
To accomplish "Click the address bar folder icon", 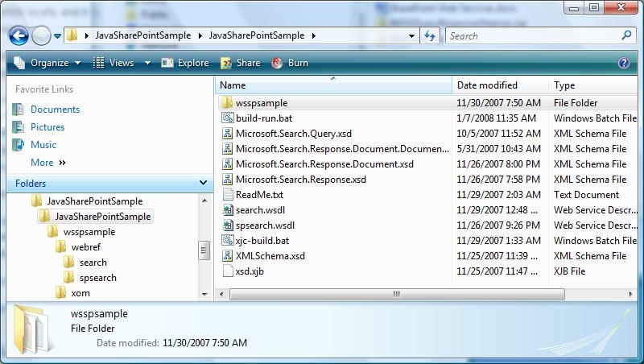I will pos(72,35).
